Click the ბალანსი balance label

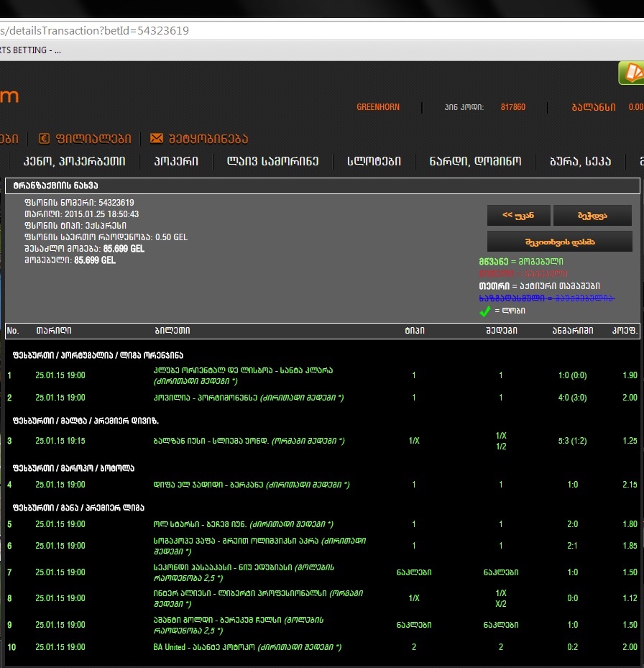click(593, 107)
